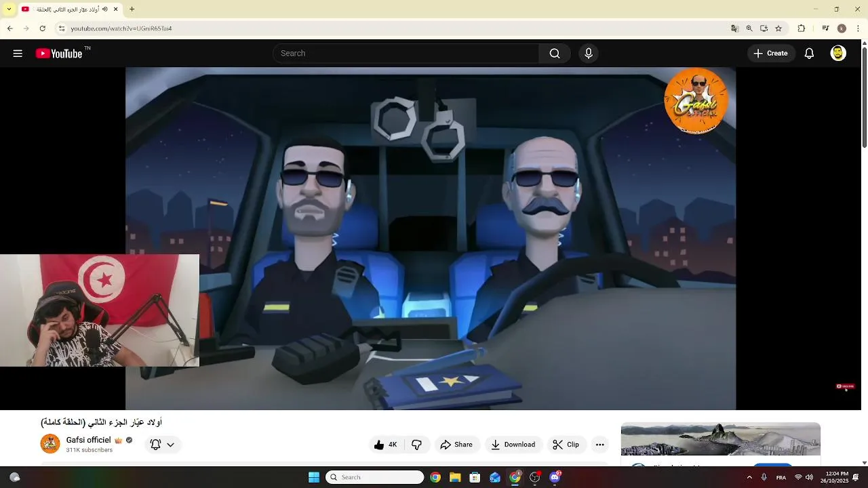Open subscription notification bell dropdown
868x488 pixels.
(x=162, y=445)
